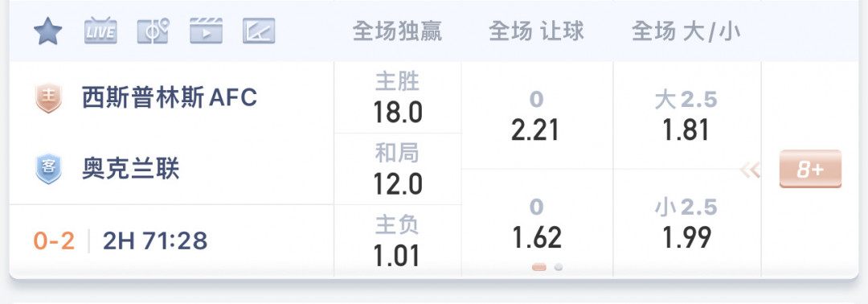The height and width of the screenshot is (304, 868).
Task: Open the 西斯普林斯 AFC team name
Action: [170, 98]
